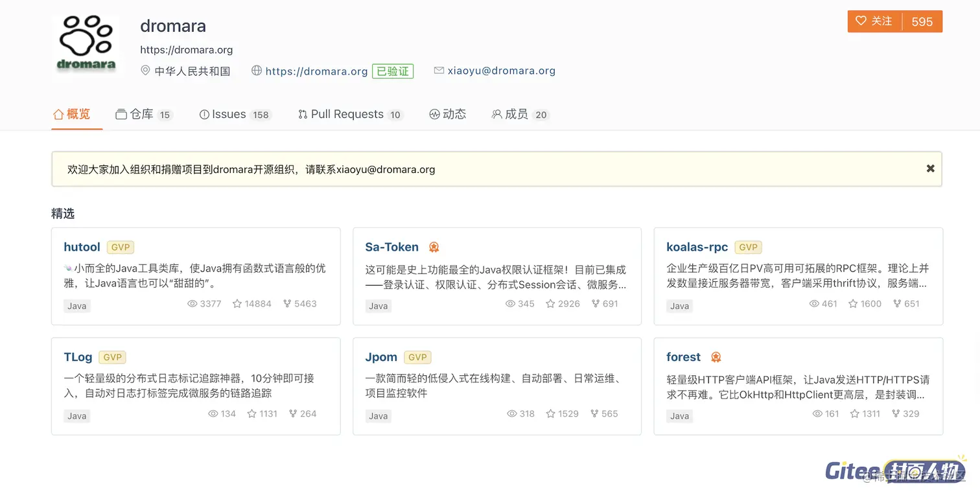Click the dromara organization name heading

(173, 26)
